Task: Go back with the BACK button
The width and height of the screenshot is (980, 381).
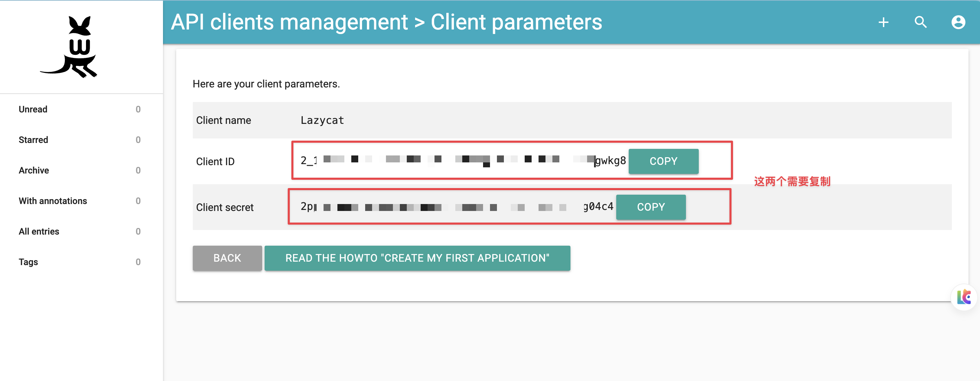Action: [x=227, y=258]
